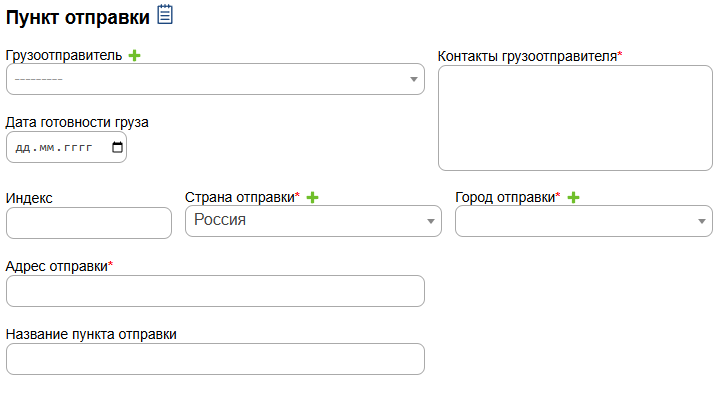Expand the Страна отправки dropdown showing Россия
Screen dimensions: 720x401
point(313,221)
